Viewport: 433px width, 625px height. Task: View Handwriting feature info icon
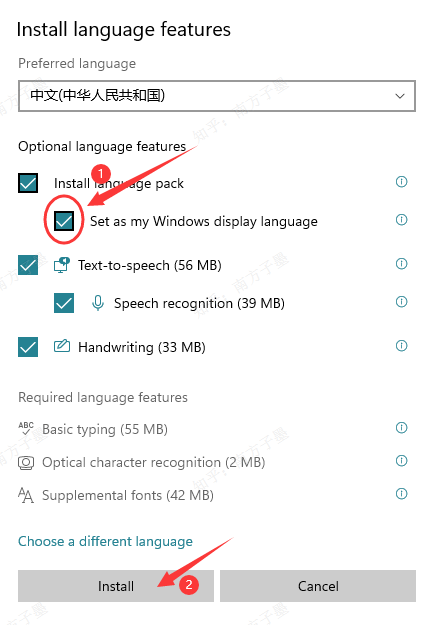tap(401, 346)
